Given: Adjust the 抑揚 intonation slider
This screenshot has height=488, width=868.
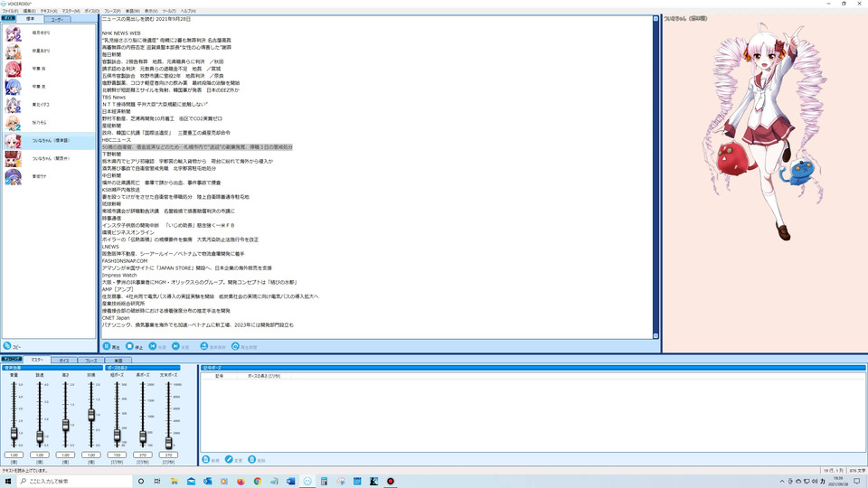Looking at the screenshot, I should (x=91, y=415).
